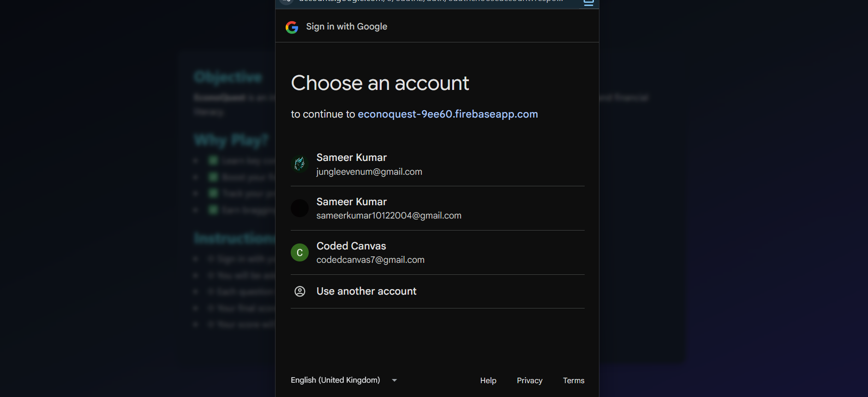This screenshot has width=868, height=397.
Task: Choose the Coded Canvas account
Action: tap(437, 253)
